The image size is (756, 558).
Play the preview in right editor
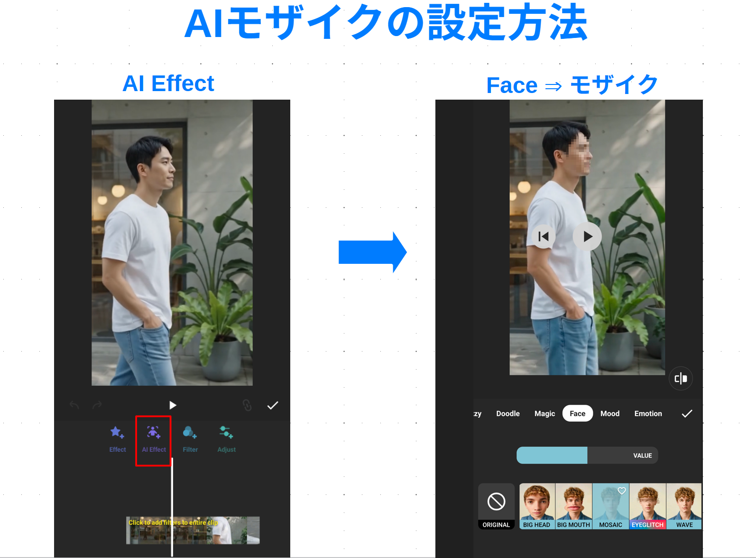pyautogui.click(x=587, y=236)
